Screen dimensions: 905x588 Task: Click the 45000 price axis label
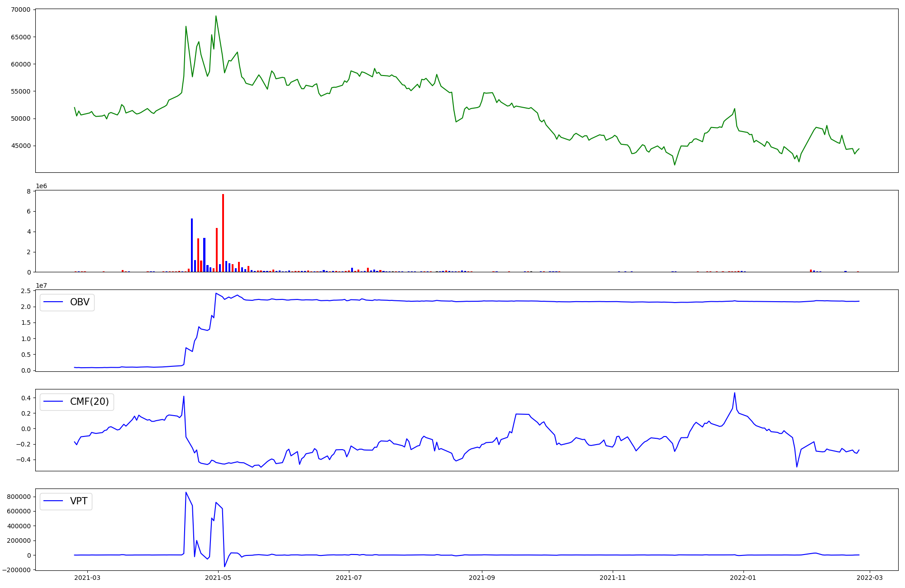21,146
